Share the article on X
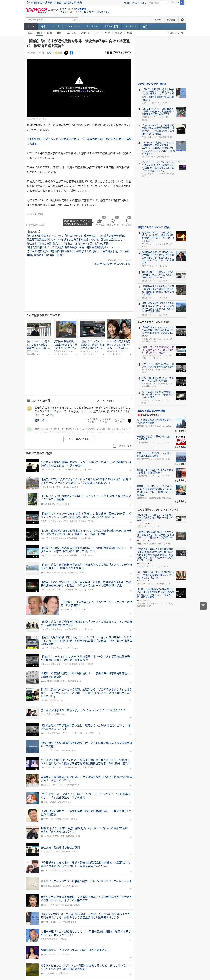This screenshot has width=210, height=980. (x=66, y=53)
